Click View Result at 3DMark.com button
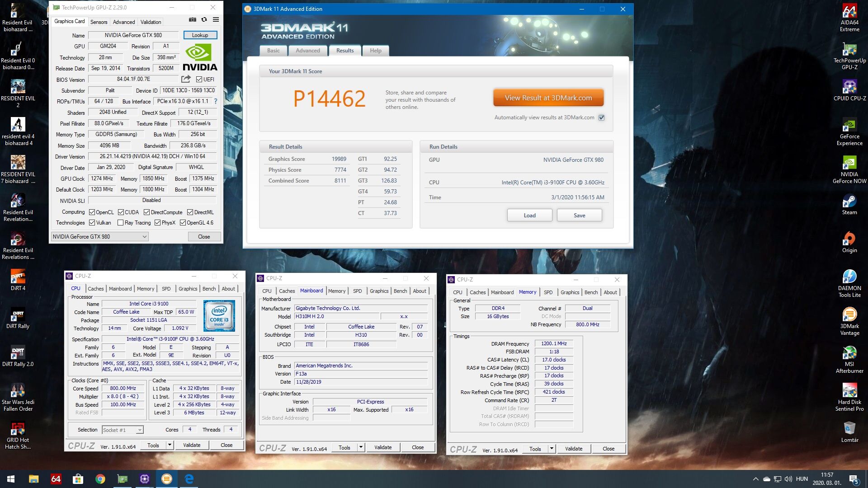This screenshot has width=868, height=488. (x=548, y=98)
